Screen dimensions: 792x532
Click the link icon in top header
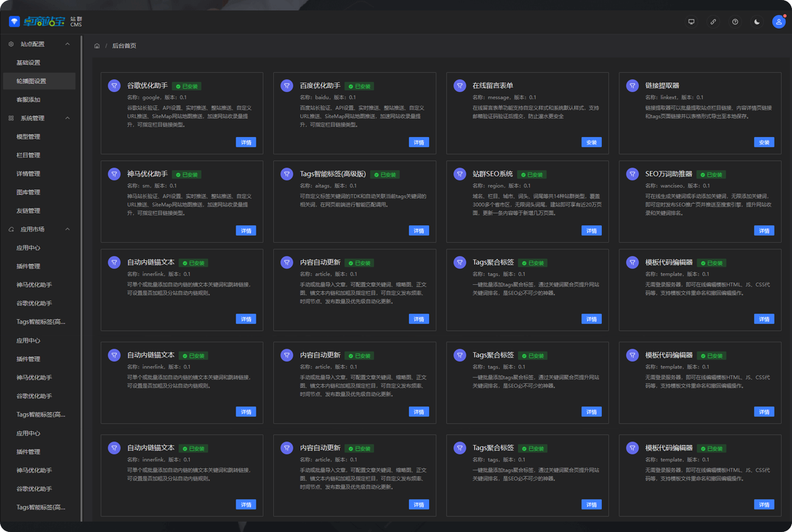point(713,21)
